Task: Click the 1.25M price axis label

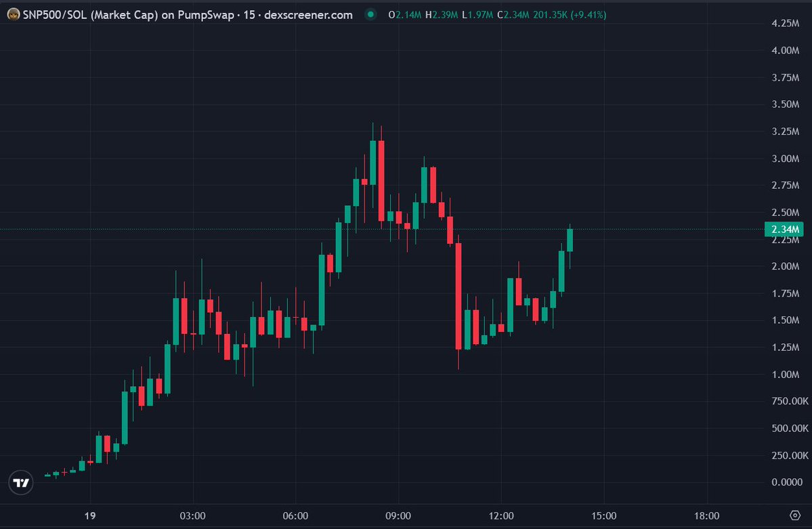Action: click(x=785, y=347)
